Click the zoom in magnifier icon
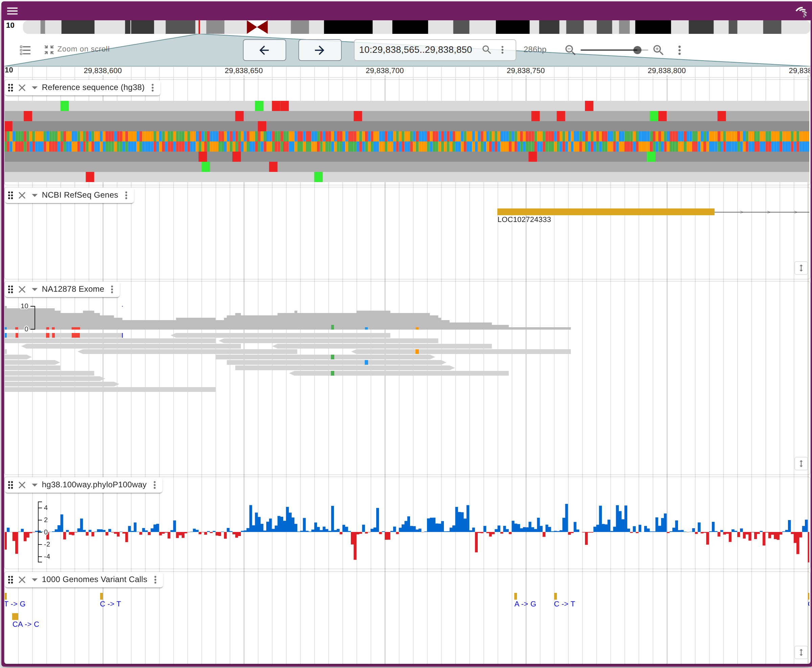Screen dimensions: 812x668 658,50
